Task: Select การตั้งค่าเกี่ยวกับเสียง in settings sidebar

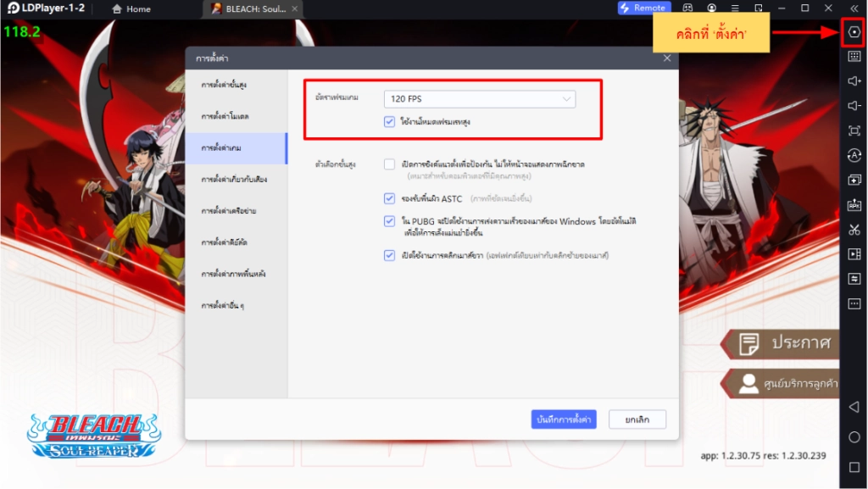Action: [236, 179]
